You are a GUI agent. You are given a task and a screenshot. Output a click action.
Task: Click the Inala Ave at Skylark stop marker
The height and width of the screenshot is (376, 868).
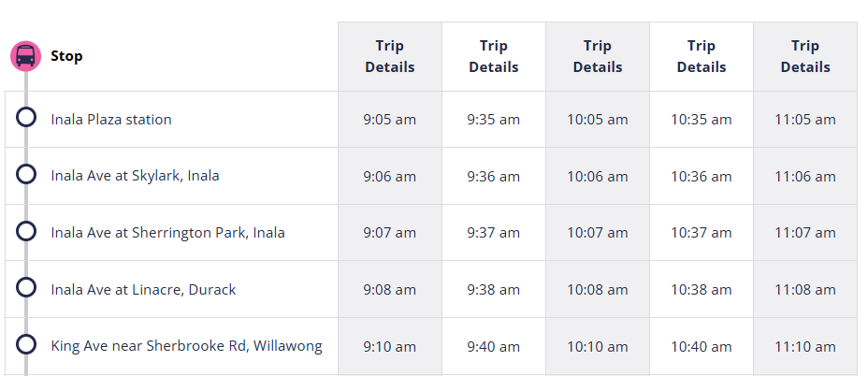[26, 174]
